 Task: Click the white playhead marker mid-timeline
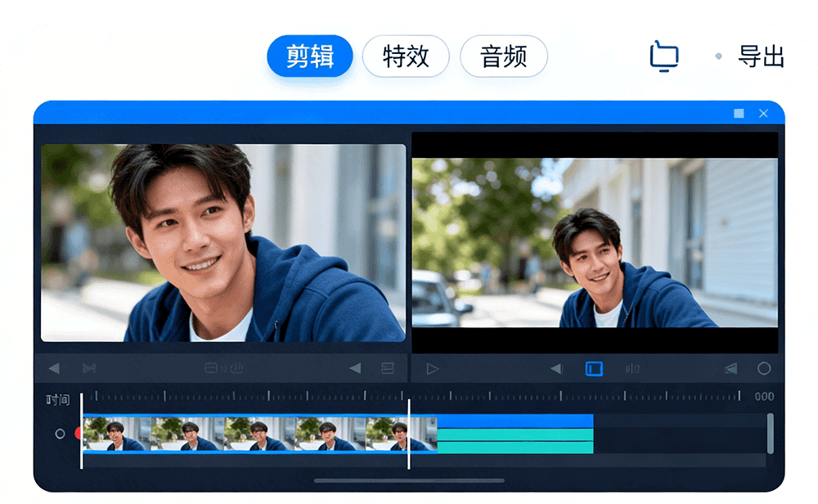pyautogui.click(x=409, y=434)
